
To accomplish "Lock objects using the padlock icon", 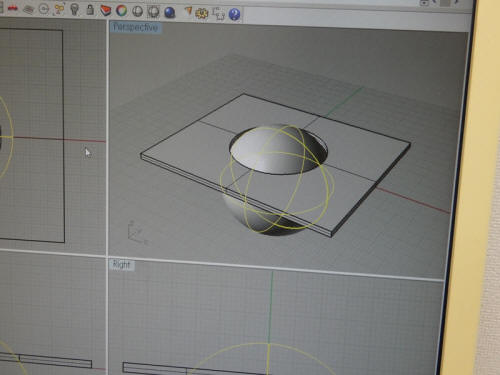I will pyautogui.click(x=90, y=10).
